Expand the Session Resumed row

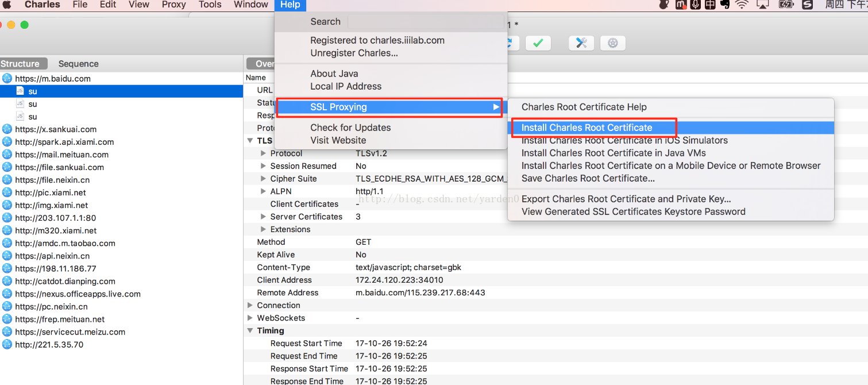(x=263, y=166)
